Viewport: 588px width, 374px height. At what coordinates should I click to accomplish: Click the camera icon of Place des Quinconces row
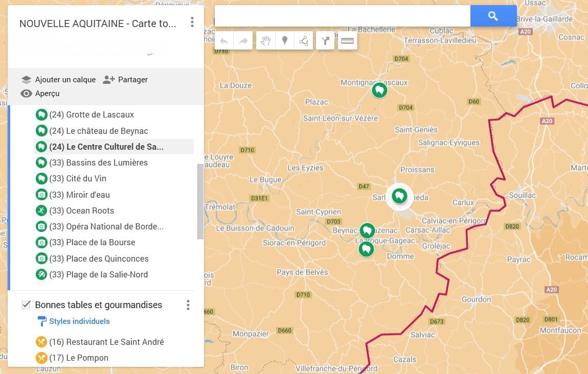(41, 259)
